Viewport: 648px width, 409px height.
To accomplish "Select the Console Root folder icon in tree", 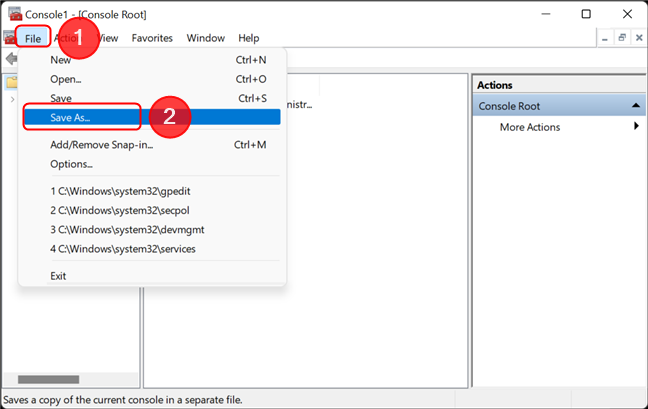I will tap(12, 82).
